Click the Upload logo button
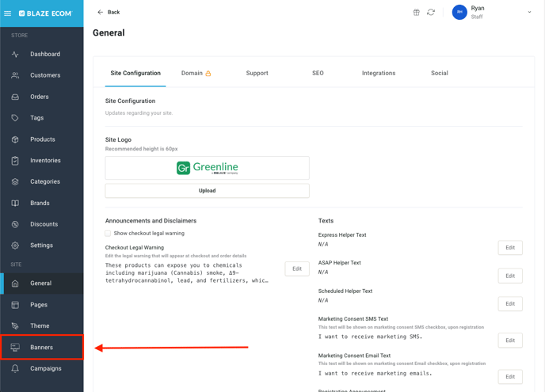 (x=207, y=191)
